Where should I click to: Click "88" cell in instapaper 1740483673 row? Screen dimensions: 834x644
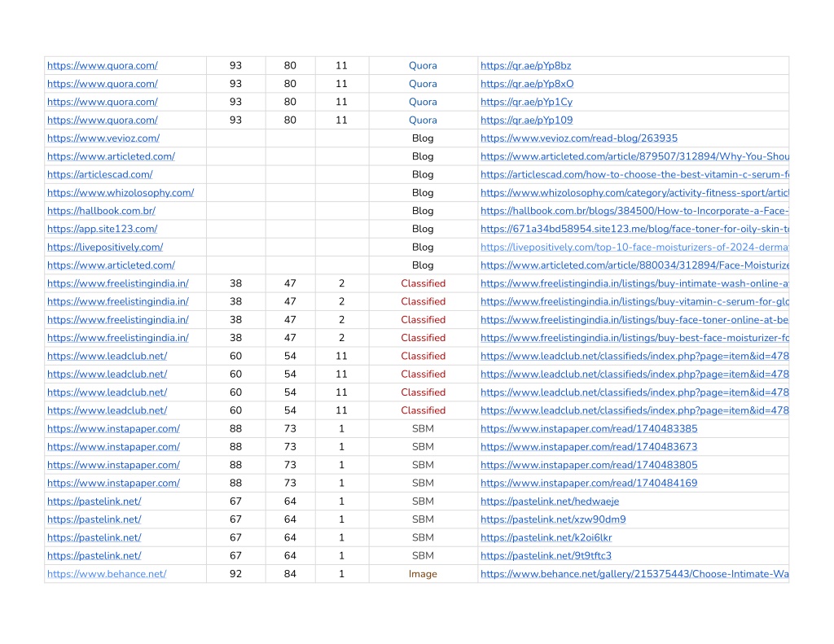[x=235, y=446]
